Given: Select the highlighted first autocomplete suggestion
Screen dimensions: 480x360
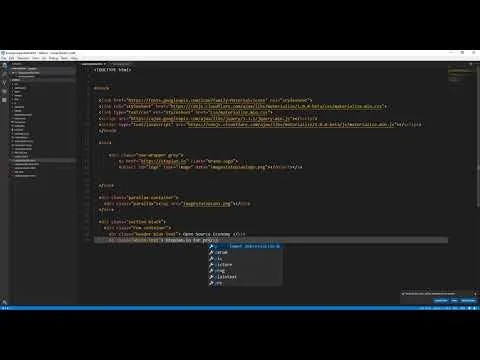Looking at the screenshot, I should (246, 246).
